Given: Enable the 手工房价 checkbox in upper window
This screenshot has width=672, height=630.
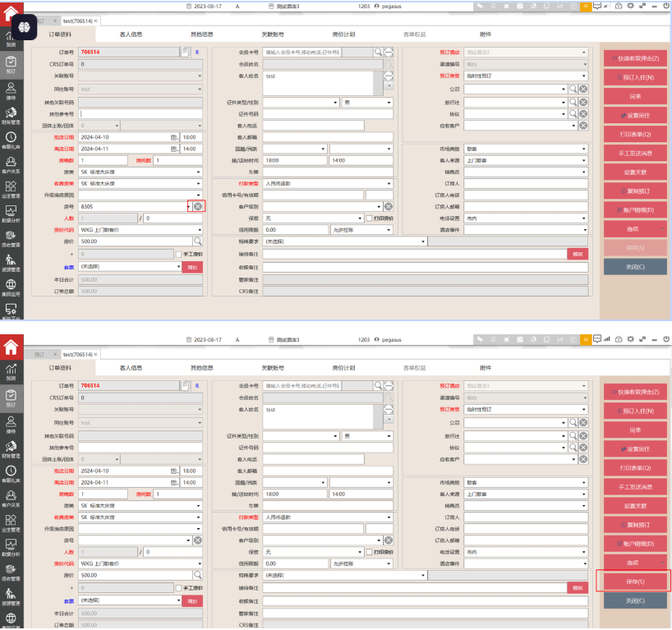Looking at the screenshot, I should pyautogui.click(x=178, y=255).
